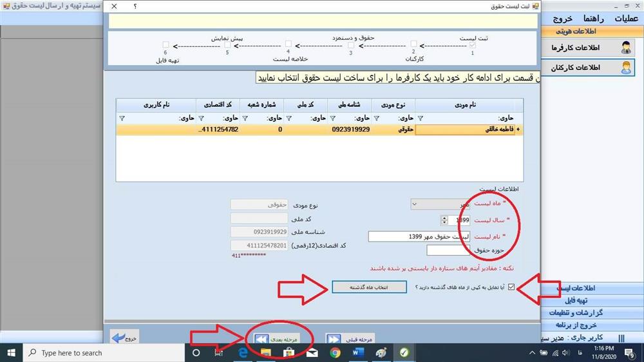644x362 pixels.
Task: Click the انتخاب ماه گذشته button
Action: pos(370,287)
